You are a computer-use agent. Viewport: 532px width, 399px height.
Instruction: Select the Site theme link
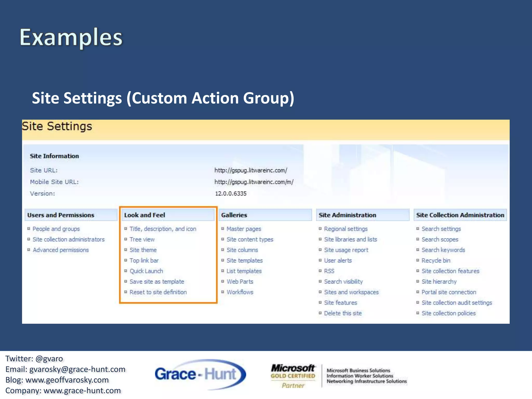point(143,250)
